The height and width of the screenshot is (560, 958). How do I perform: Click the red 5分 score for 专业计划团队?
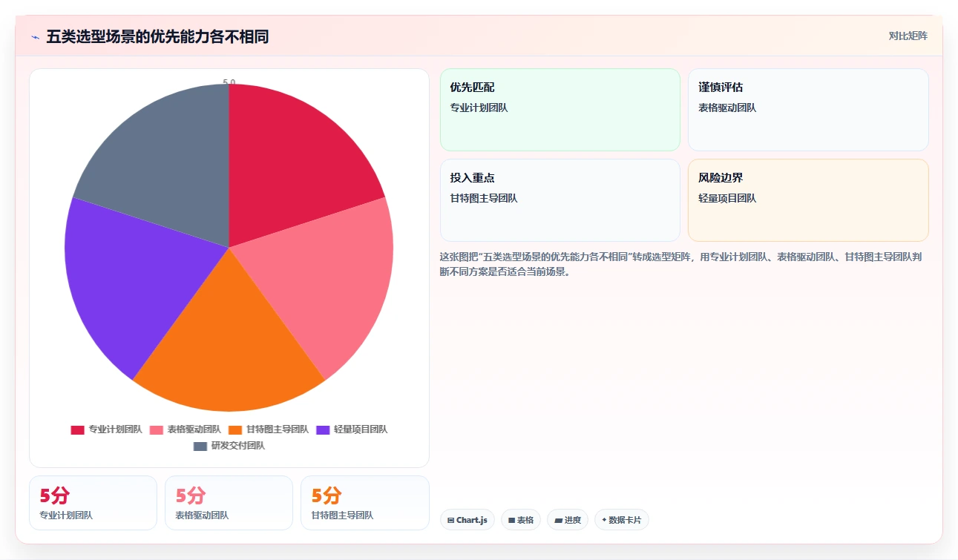54,495
